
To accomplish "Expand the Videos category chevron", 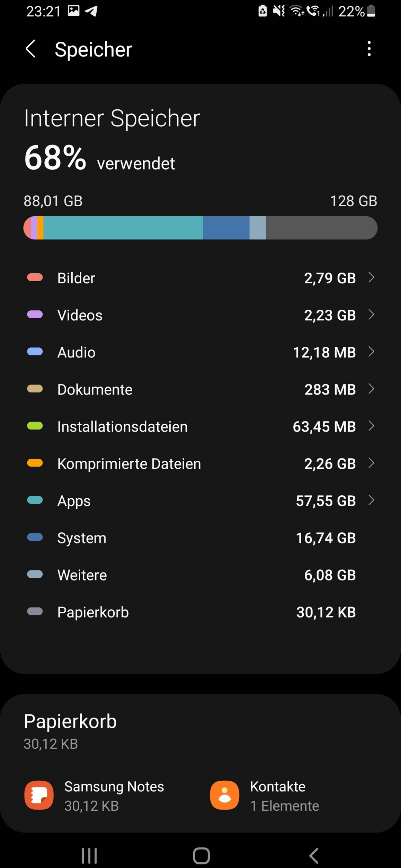I will [371, 315].
